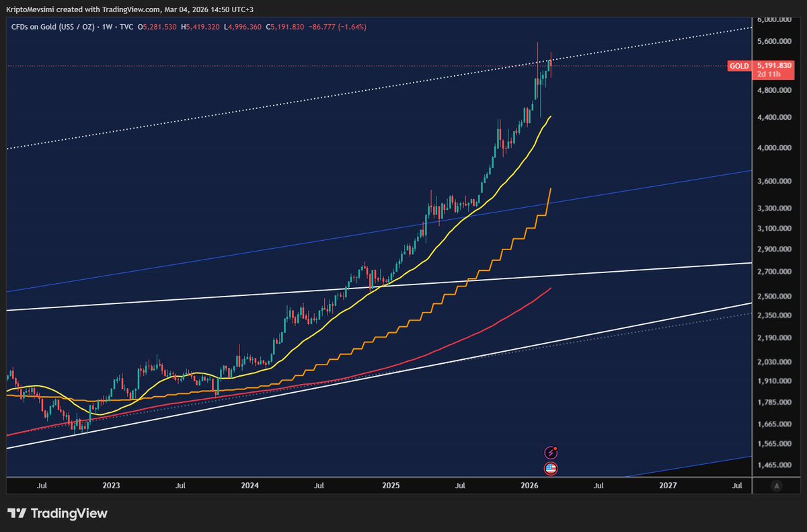Open the US flag economic event icon

coord(551,469)
